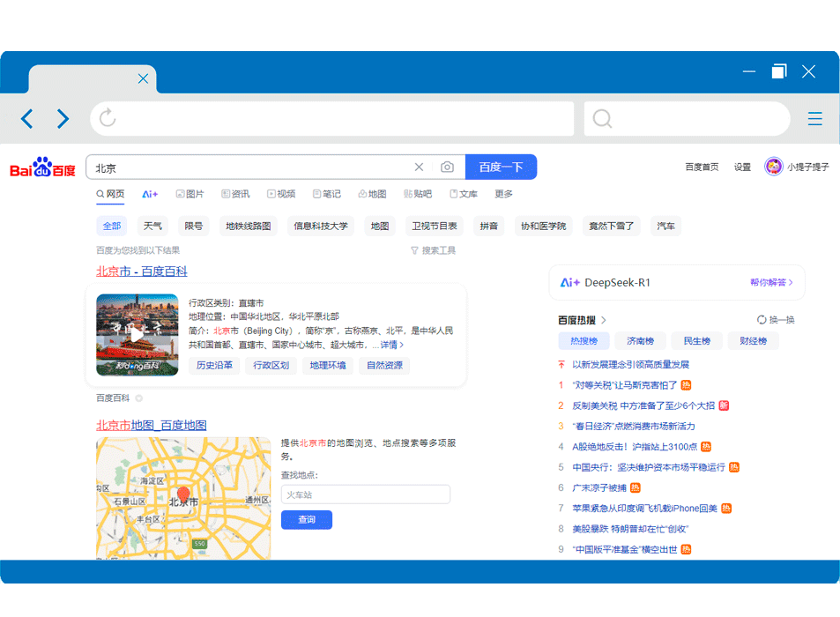Open the 地理环境 section button
The image size is (840, 617).
(328, 365)
